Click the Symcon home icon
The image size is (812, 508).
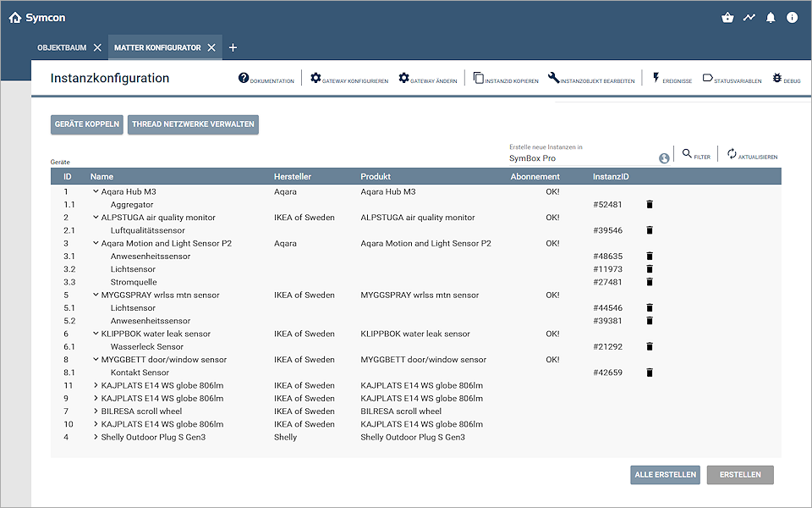15,18
